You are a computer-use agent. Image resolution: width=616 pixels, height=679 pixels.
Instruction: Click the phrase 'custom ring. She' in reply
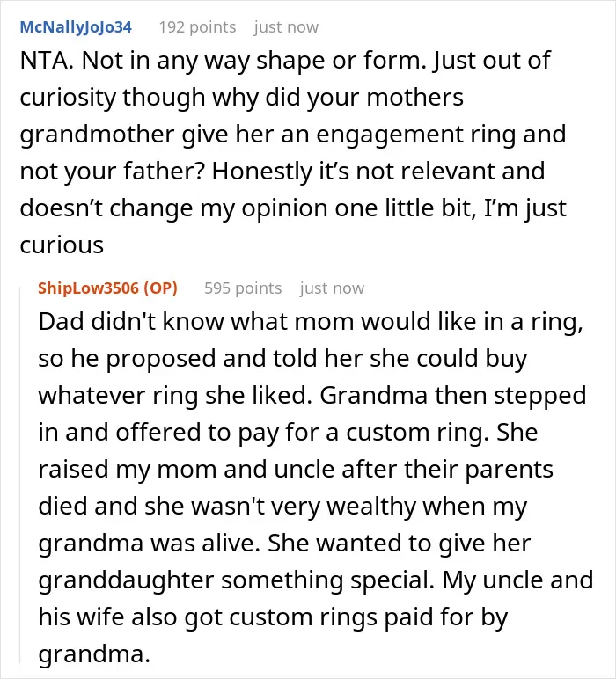point(442,433)
